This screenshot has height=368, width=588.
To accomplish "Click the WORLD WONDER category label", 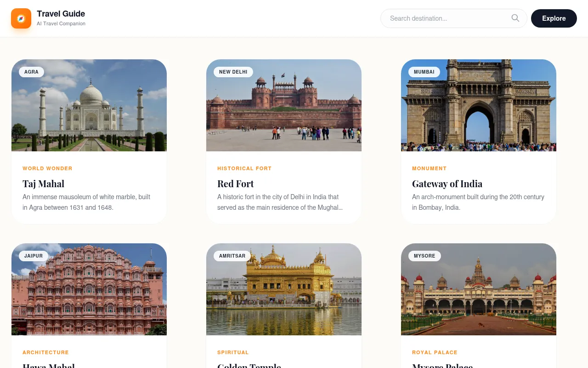I will coord(47,168).
